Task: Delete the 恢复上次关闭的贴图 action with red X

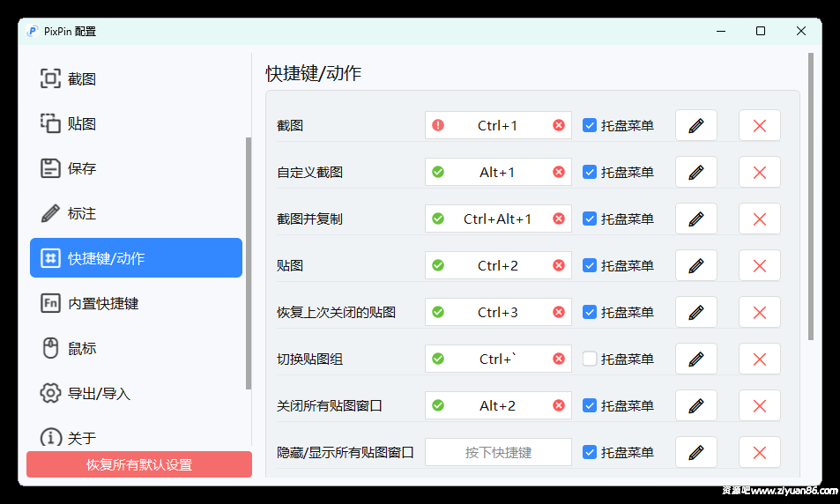Action: tap(759, 312)
